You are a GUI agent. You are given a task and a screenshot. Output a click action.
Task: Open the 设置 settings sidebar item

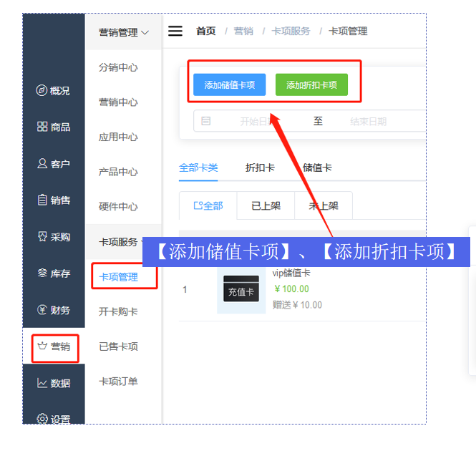point(53,419)
